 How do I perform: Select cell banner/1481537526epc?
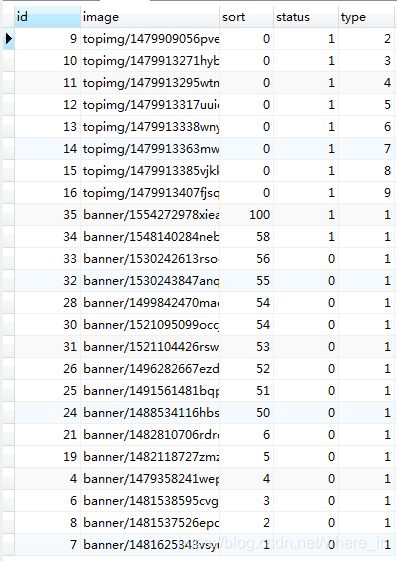[150, 523]
